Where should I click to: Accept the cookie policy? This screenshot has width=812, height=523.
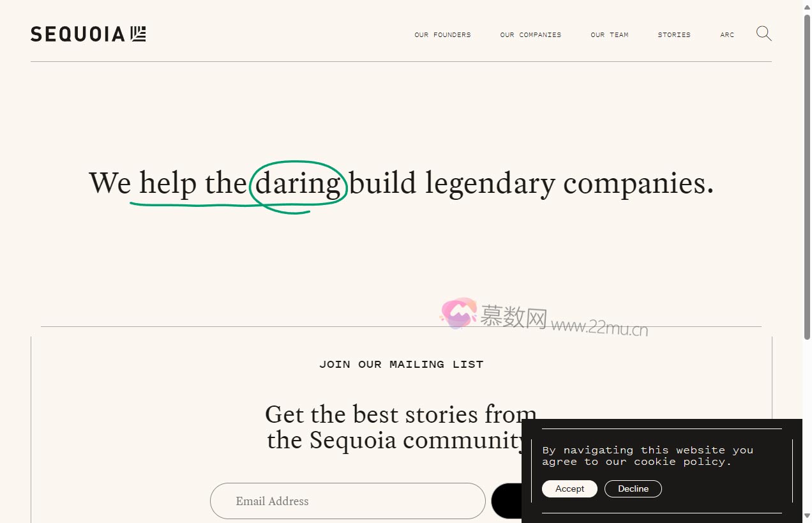[569, 489]
